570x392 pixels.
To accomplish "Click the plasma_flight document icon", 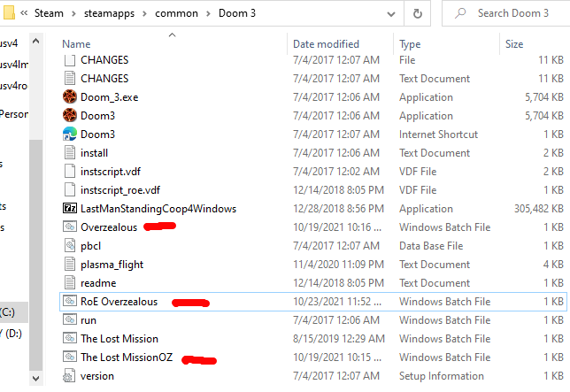I will [69, 264].
